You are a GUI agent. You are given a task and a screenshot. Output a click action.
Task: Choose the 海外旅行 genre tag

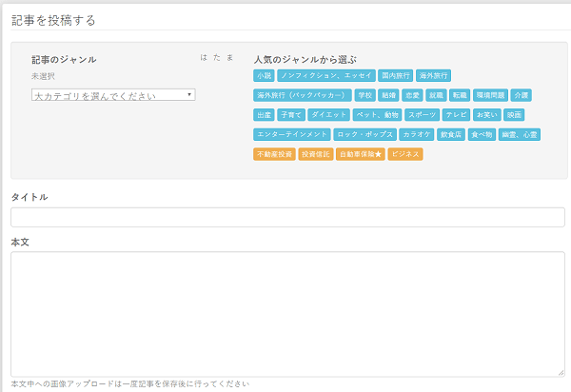pyautogui.click(x=433, y=76)
